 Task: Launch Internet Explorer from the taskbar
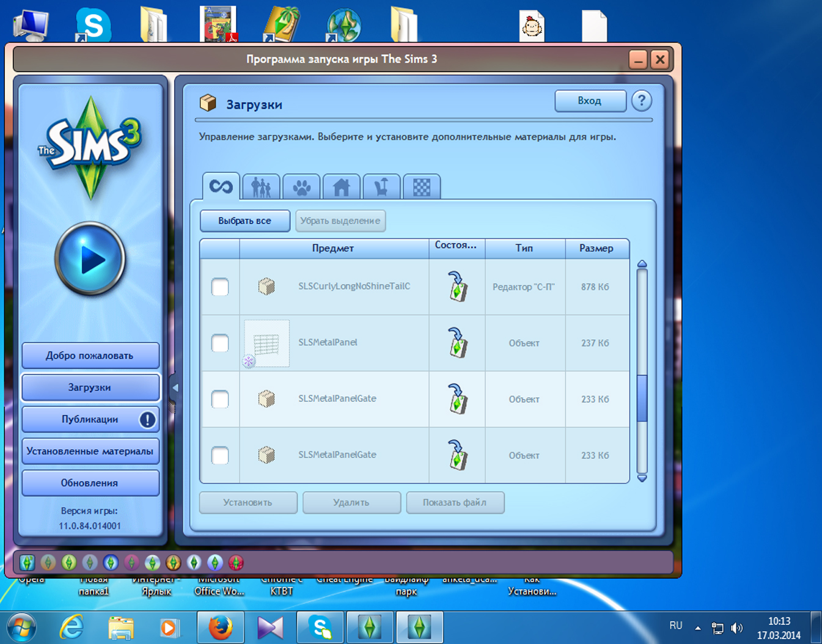click(x=72, y=627)
